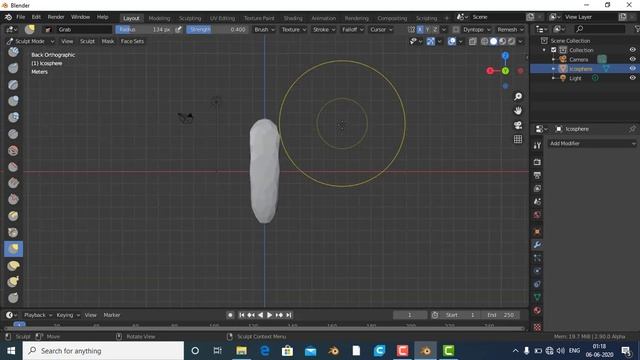Viewport: 640px width, 360px height.
Task: Open the Sculpt Mode dropdown
Action: click(30, 41)
